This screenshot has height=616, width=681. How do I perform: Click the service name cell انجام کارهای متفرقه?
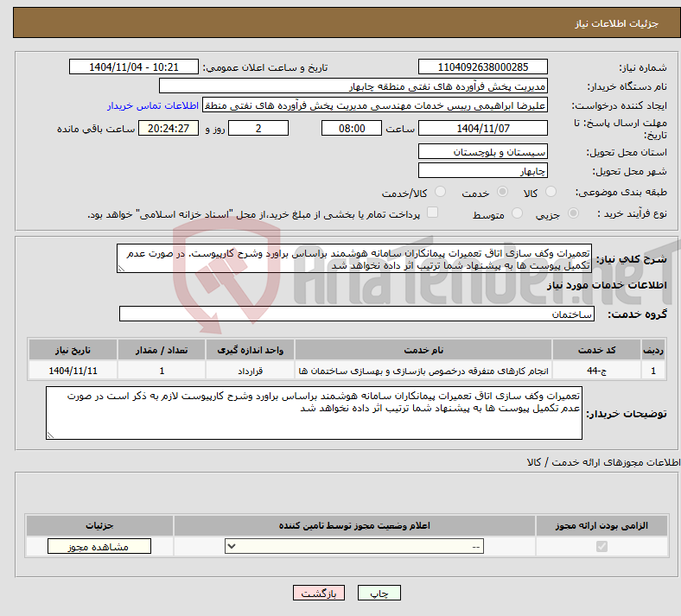point(423,371)
